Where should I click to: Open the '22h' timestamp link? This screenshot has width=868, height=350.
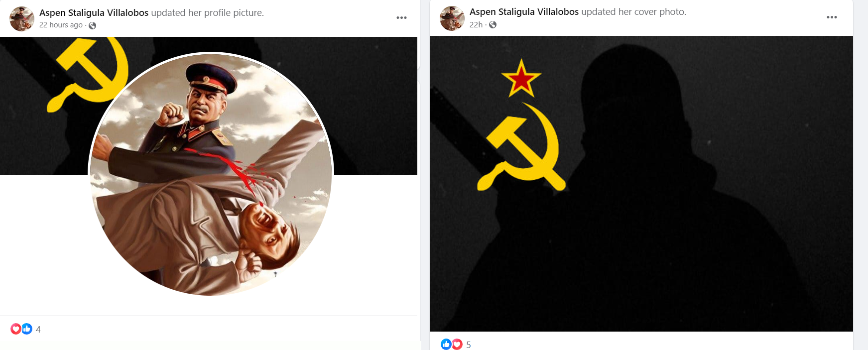pos(476,24)
